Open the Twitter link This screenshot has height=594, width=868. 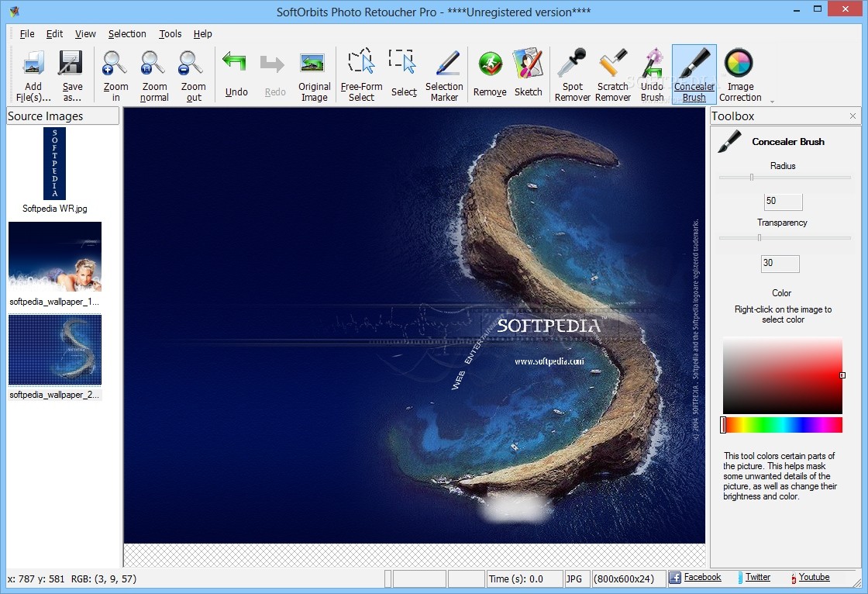click(x=757, y=577)
